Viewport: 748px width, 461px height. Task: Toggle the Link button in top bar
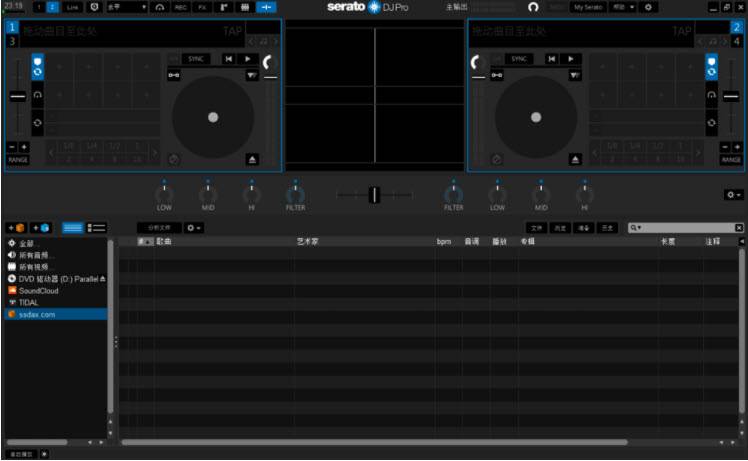tap(72, 7)
